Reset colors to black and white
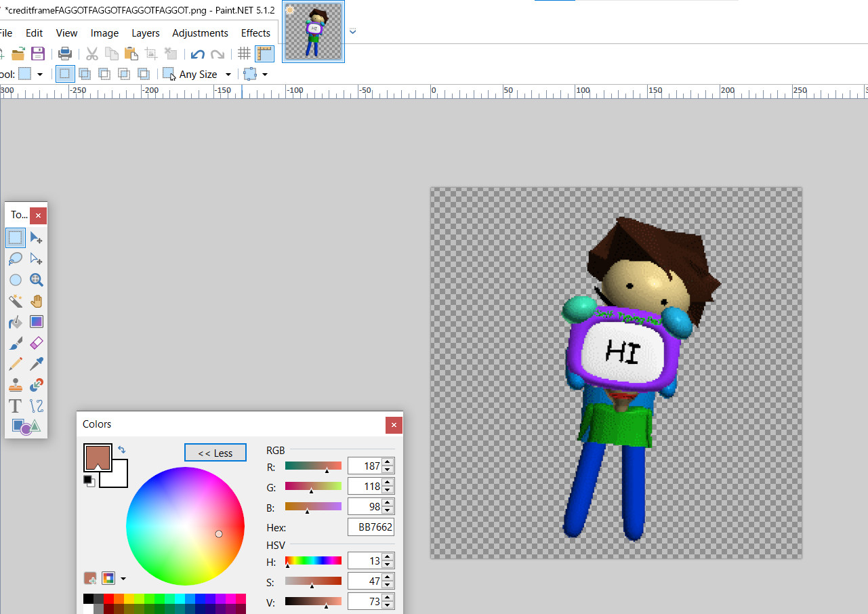Viewport: 868px width, 614px height. tap(88, 480)
